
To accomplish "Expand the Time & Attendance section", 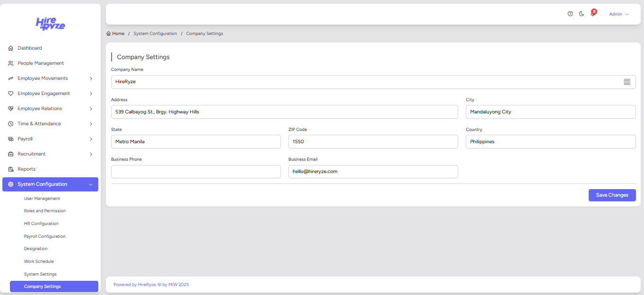I will click(91, 124).
